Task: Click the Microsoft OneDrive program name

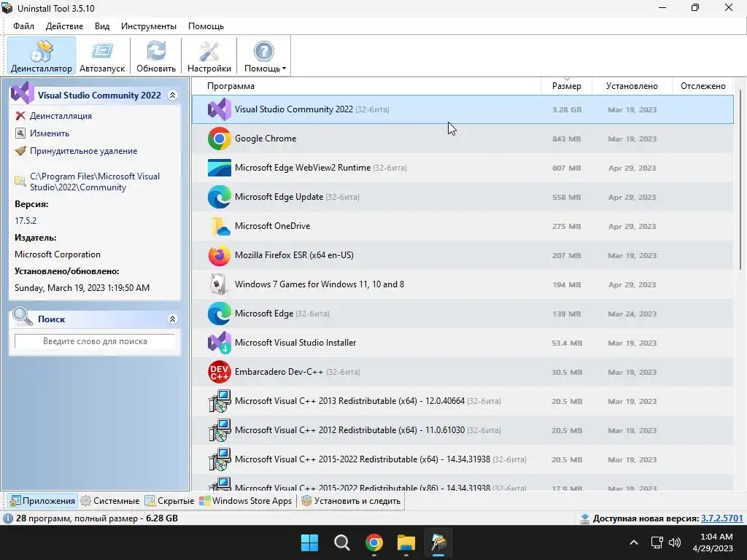Action: [x=273, y=226]
